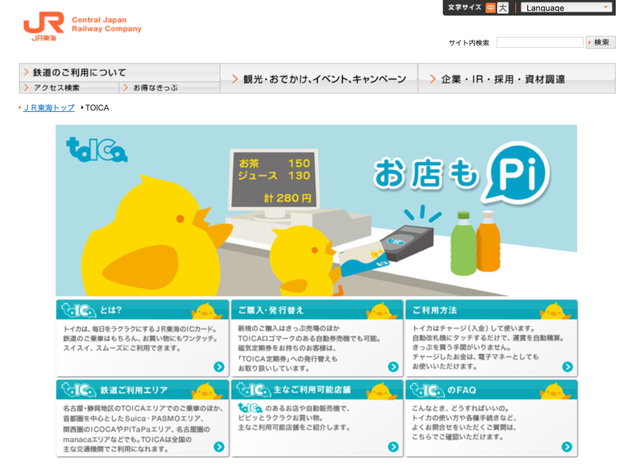Image resolution: width=630 pixels, height=476 pixels.
Task: Open 観光・おでかけ、イベント、キャンペーン menu
Action: tap(319, 79)
